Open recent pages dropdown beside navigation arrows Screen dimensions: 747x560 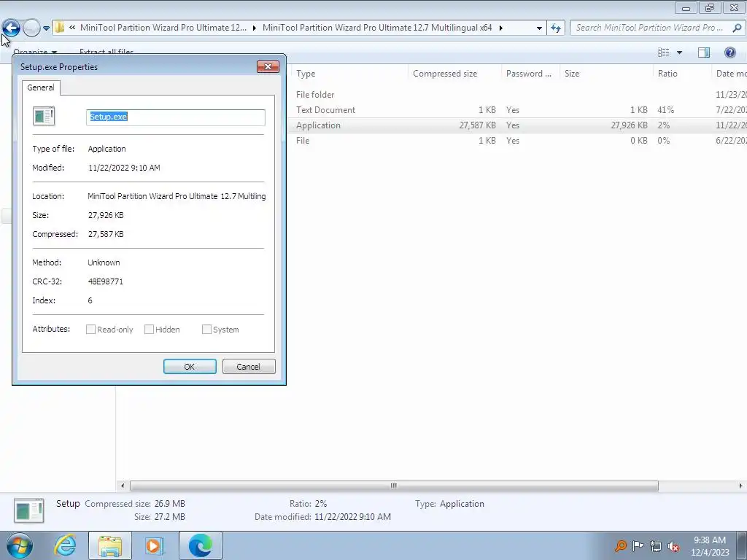pyautogui.click(x=46, y=28)
